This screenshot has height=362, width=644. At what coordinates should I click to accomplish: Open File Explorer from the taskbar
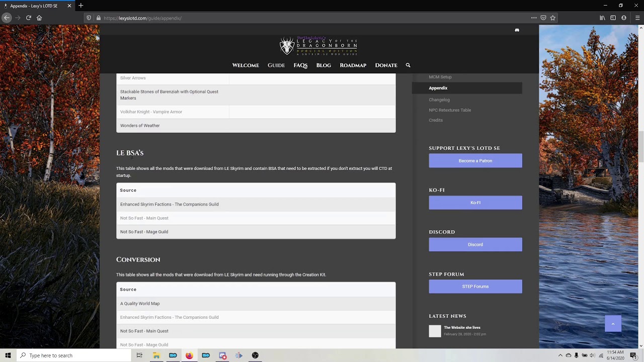tap(156, 355)
